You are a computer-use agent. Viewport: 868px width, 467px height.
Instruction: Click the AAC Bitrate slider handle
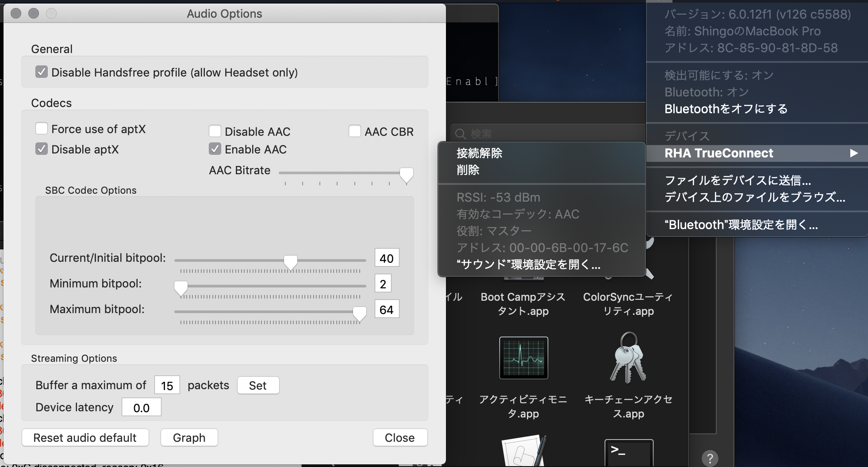407,175
